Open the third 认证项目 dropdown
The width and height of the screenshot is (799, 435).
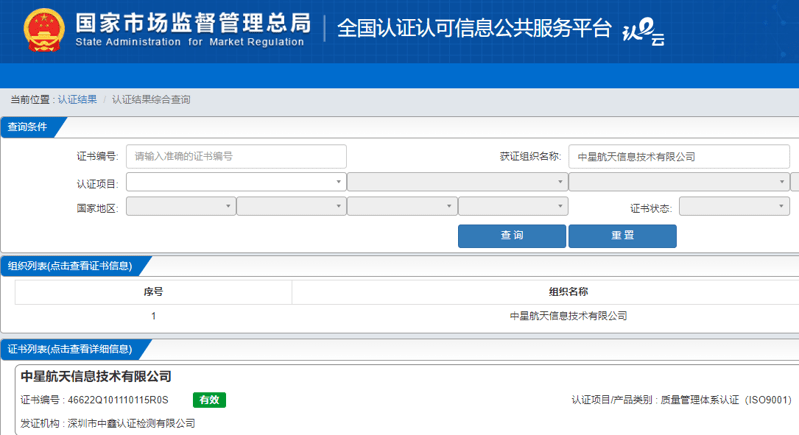[679, 182]
